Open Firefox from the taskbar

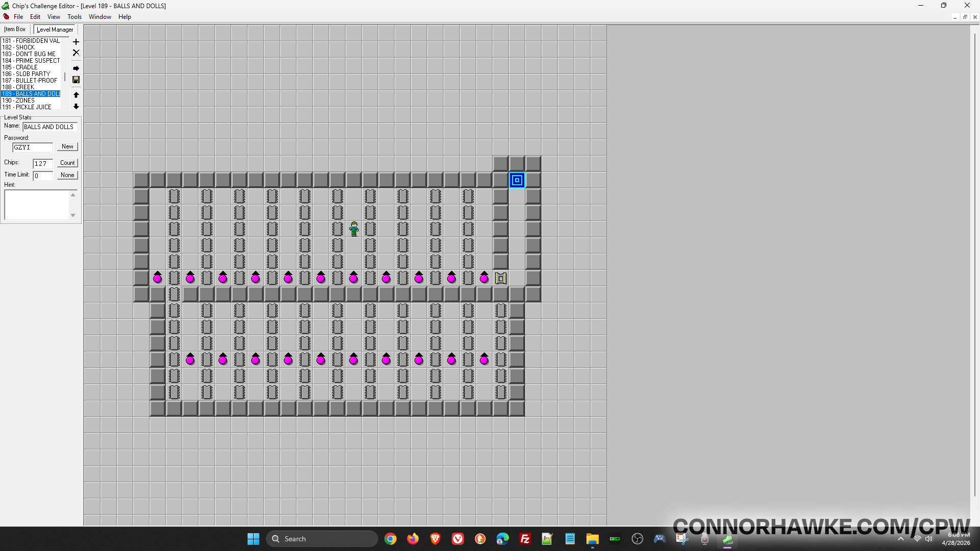click(x=413, y=539)
